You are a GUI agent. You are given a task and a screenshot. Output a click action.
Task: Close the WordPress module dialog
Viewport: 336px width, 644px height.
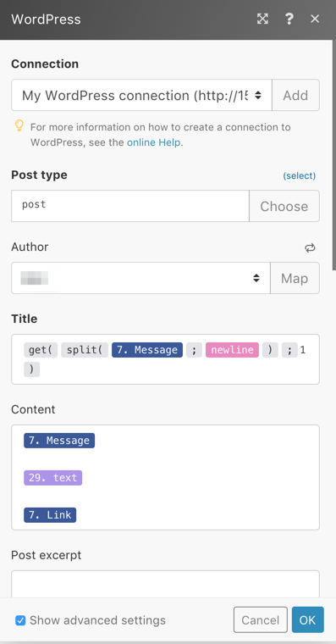click(315, 19)
